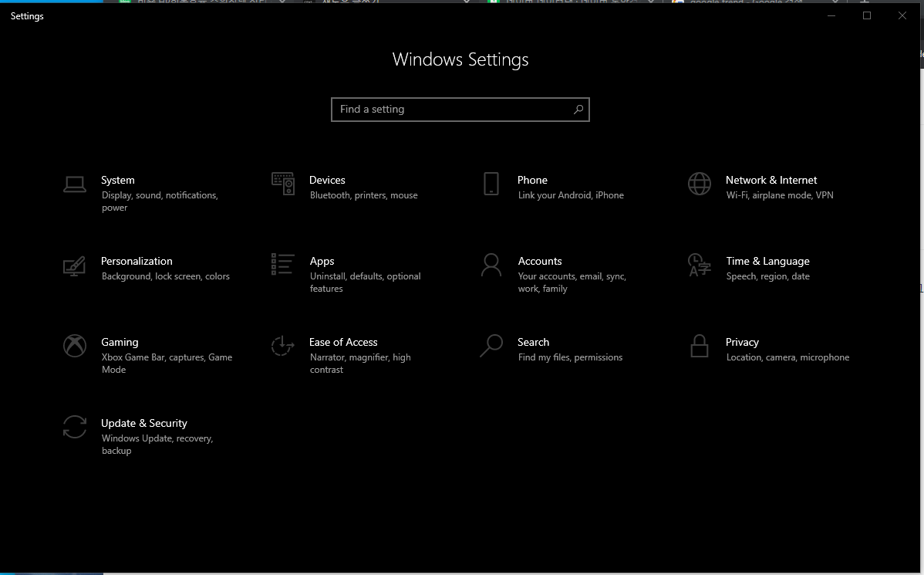The height and width of the screenshot is (575, 924).
Task: Close the Settings window
Action: click(902, 16)
